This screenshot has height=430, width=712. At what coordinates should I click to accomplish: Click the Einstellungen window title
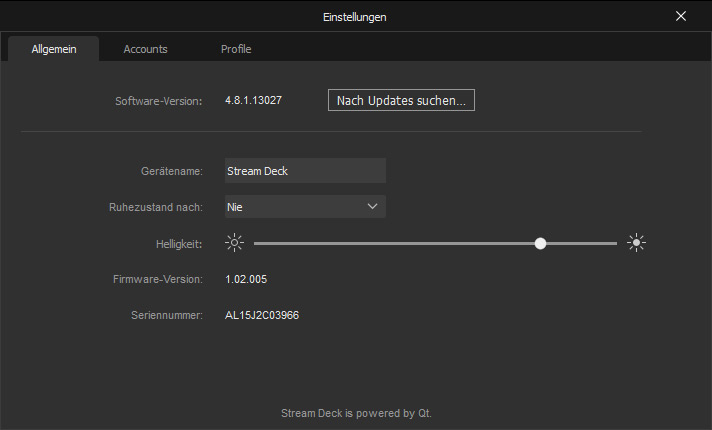(355, 17)
